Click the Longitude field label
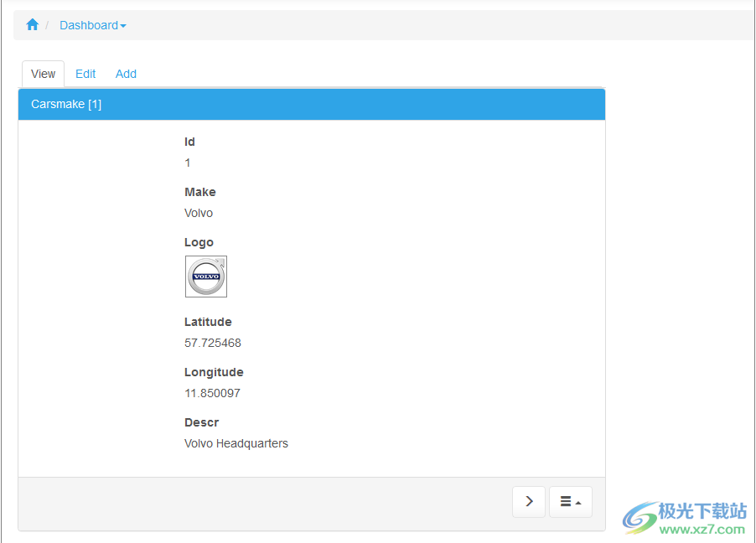 214,372
